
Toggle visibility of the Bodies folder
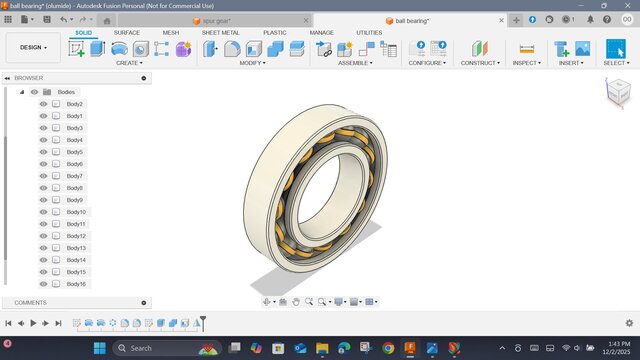[34, 92]
